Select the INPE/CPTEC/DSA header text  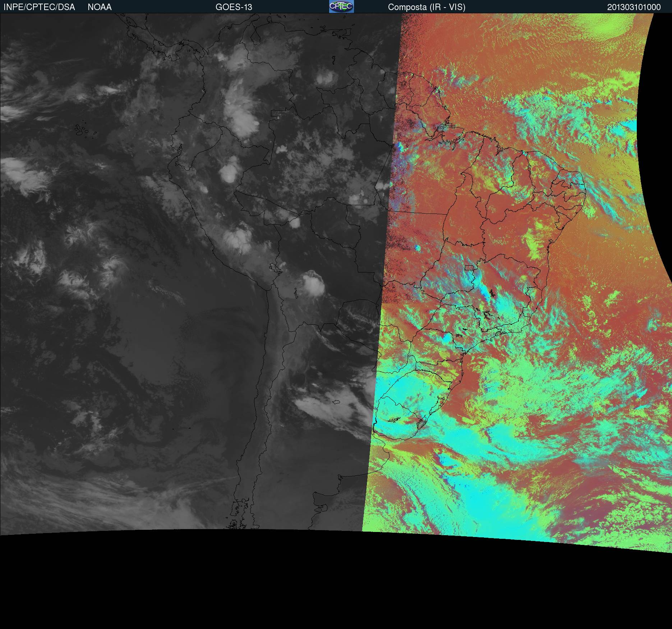39,7
